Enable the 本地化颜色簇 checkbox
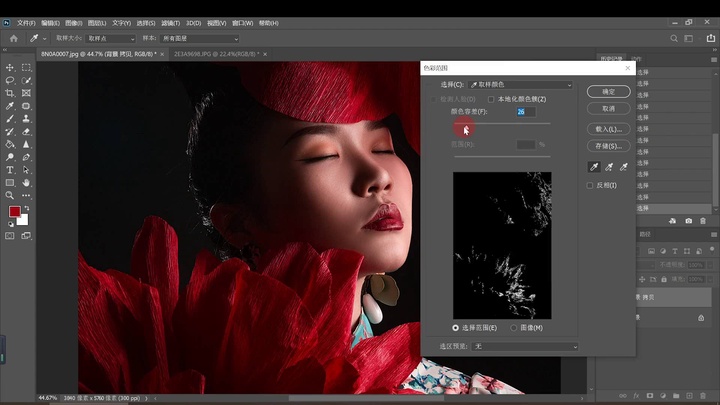The width and height of the screenshot is (720, 405). [x=491, y=100]
